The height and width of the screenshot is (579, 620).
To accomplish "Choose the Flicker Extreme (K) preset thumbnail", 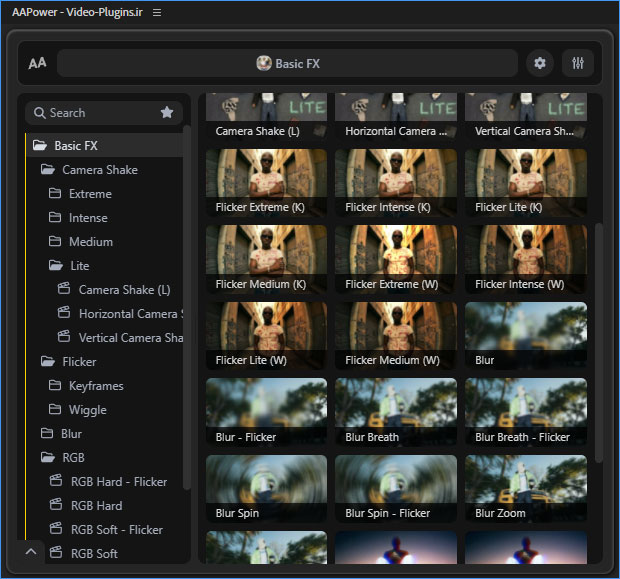I will 266,183.
